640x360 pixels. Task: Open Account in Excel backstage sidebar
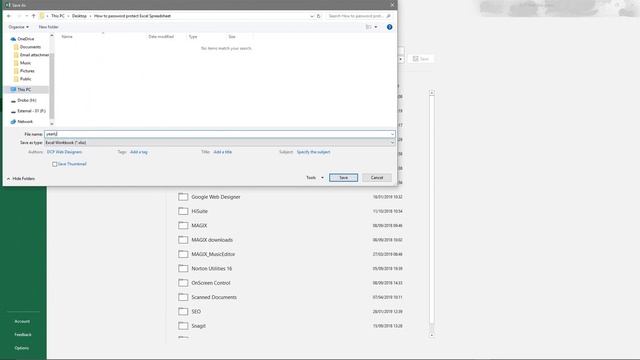tap(22, 321)
